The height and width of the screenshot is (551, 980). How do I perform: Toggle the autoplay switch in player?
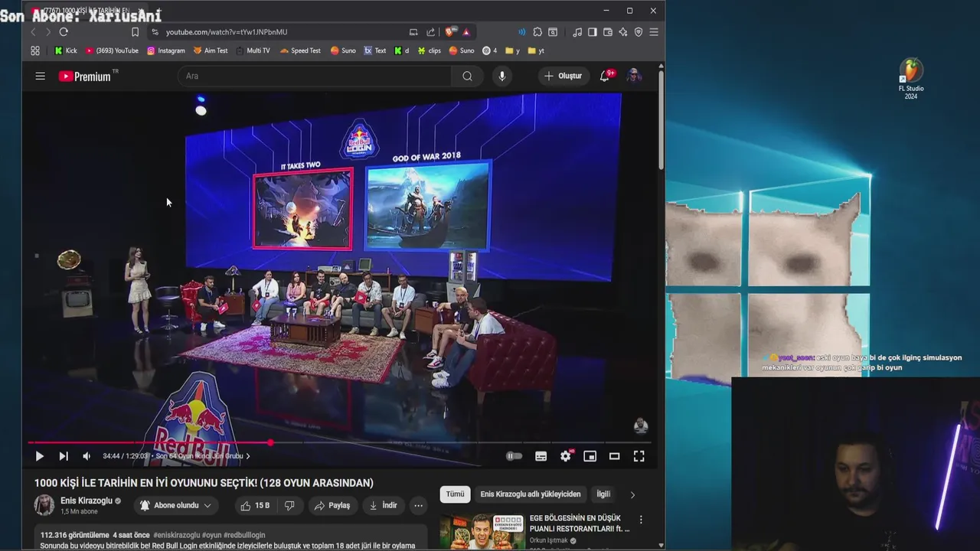pos(514,456)
